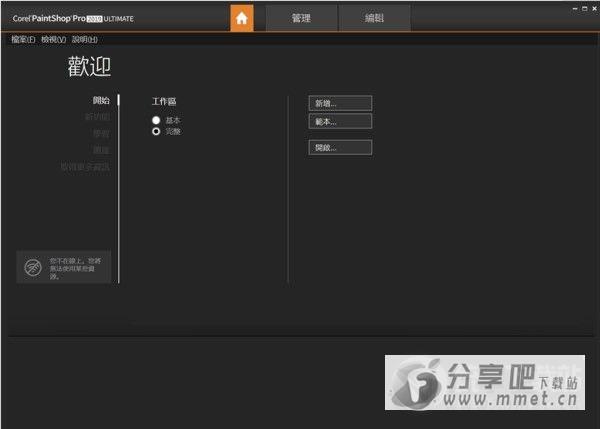
Task: Switch to the 管理 (Manage) tab
Action: 301,18
